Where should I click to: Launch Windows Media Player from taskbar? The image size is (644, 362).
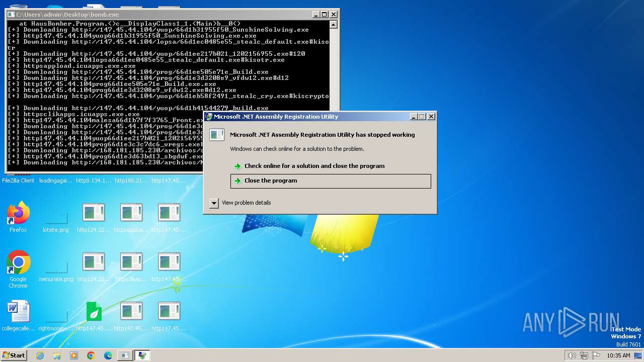coord(74,355)
